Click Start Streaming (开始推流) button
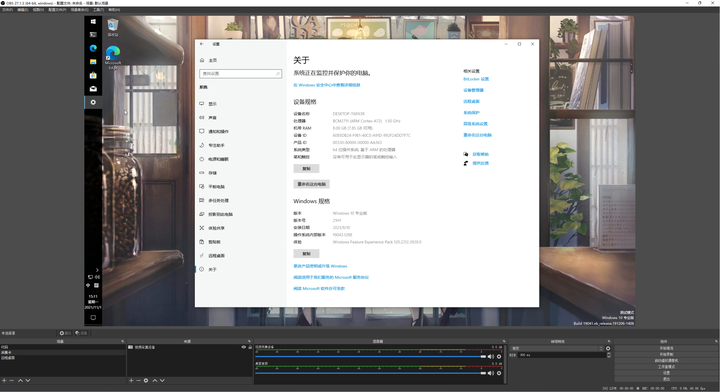This screenshot has width=720, height=392. click(x=666, y=348)
